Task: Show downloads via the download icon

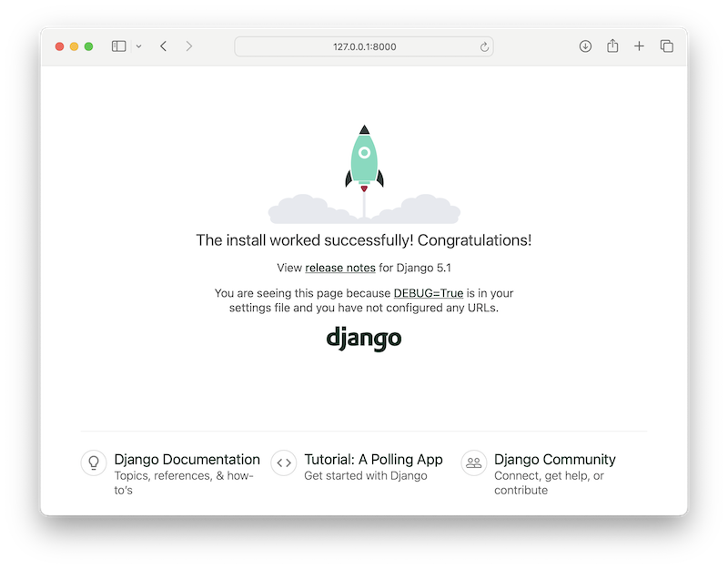Action: [x=585, y=46]
